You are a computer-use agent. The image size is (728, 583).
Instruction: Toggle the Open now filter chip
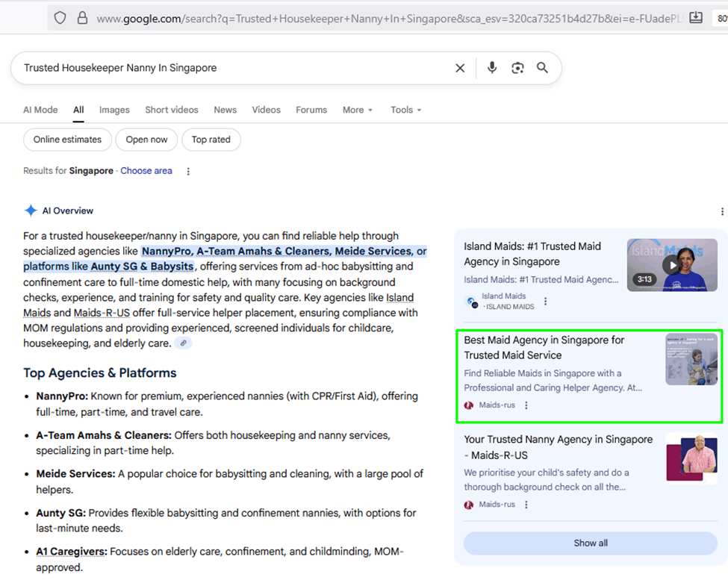(146, 140)
